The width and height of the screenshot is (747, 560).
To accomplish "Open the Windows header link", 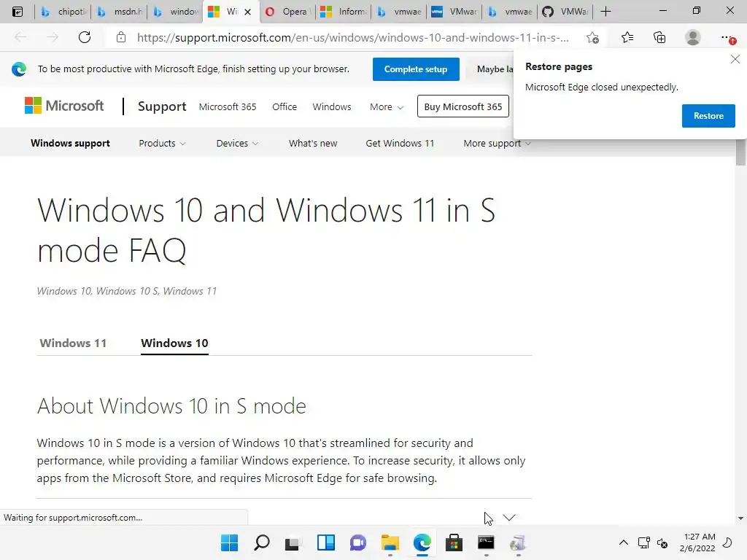I will [332, 106].
